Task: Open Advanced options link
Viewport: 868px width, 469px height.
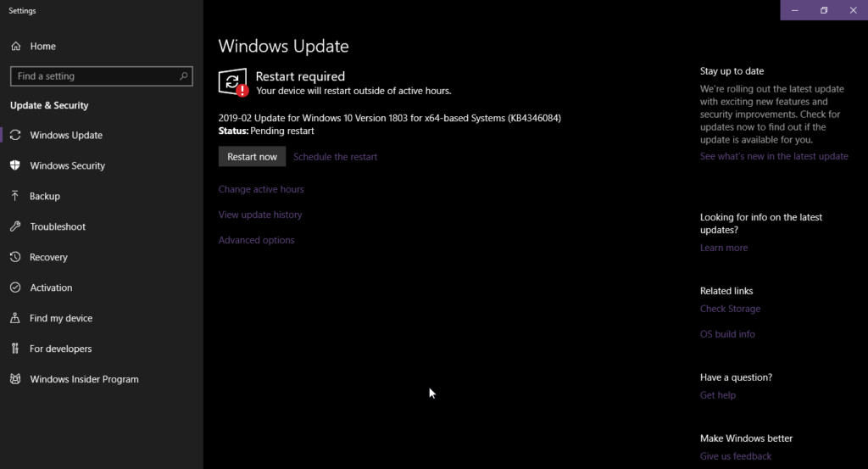Action: (256, 240)
